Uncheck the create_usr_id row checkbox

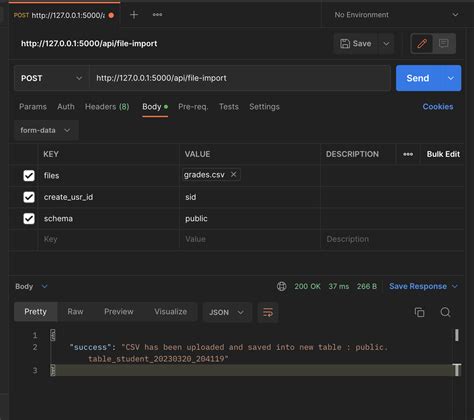[29, 197]
